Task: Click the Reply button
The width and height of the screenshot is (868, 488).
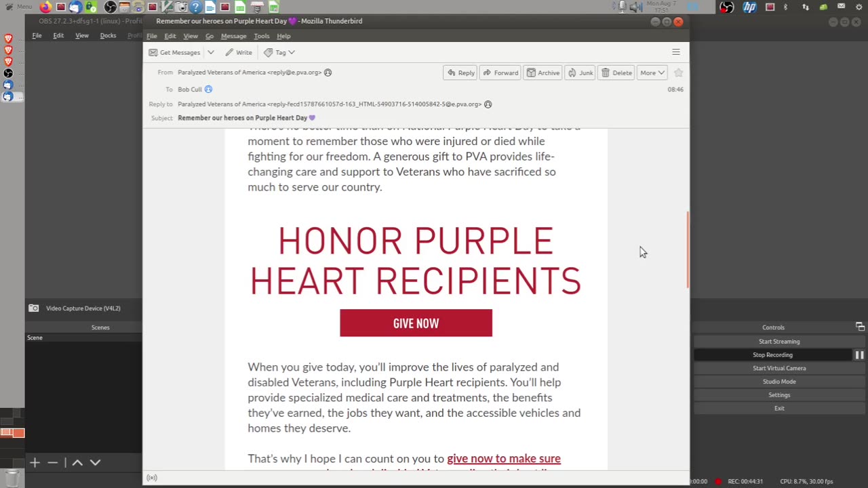Action: 460,73
